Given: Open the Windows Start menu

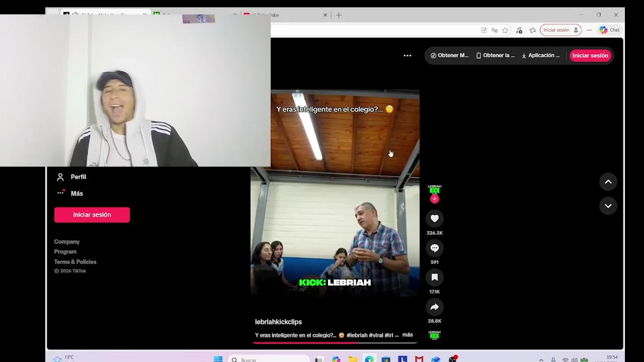Looking at the screenshot, I should [218, 359].
